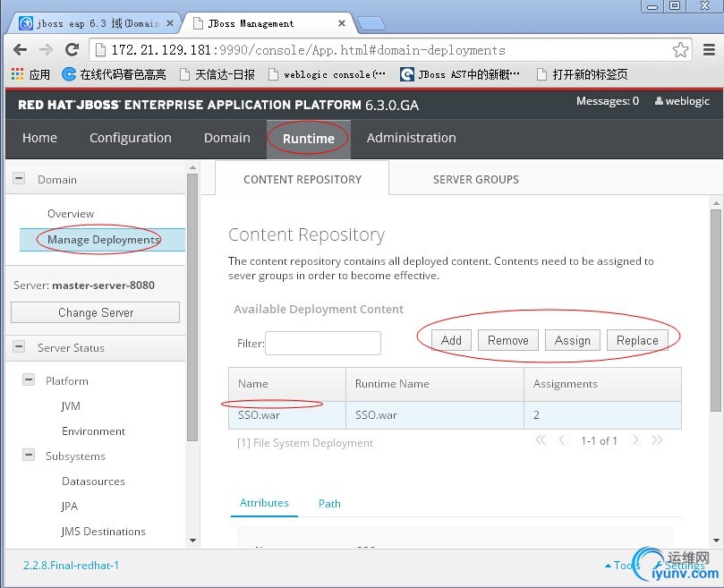This screenshot has height=588, width=724.
Task: Go to last page of results
Action: 658,439
